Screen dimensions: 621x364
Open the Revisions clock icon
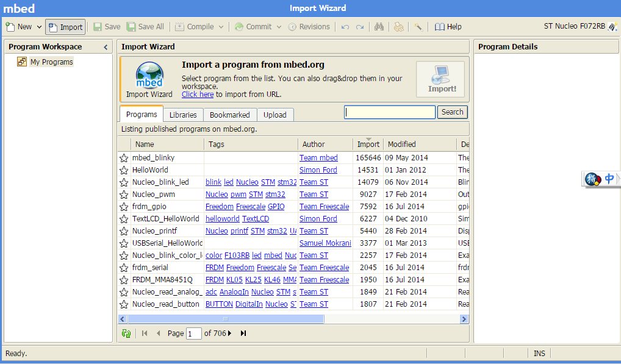point(292,27)
